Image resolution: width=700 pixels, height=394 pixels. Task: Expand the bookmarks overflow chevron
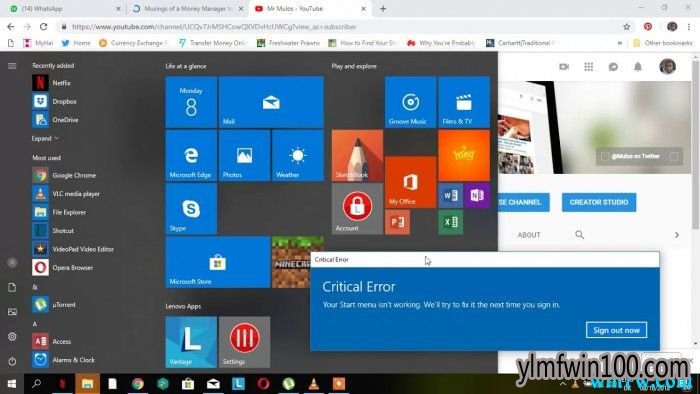(620, 43)
